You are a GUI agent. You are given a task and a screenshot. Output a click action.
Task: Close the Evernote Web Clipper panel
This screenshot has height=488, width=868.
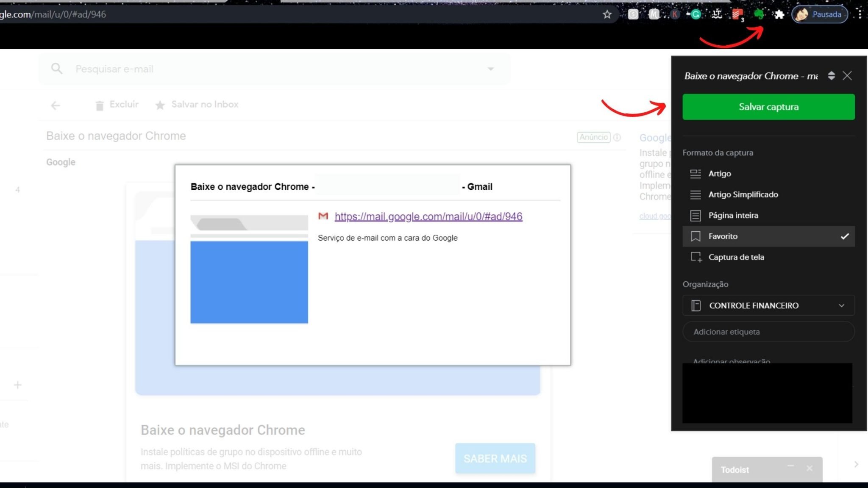point(847,76)
